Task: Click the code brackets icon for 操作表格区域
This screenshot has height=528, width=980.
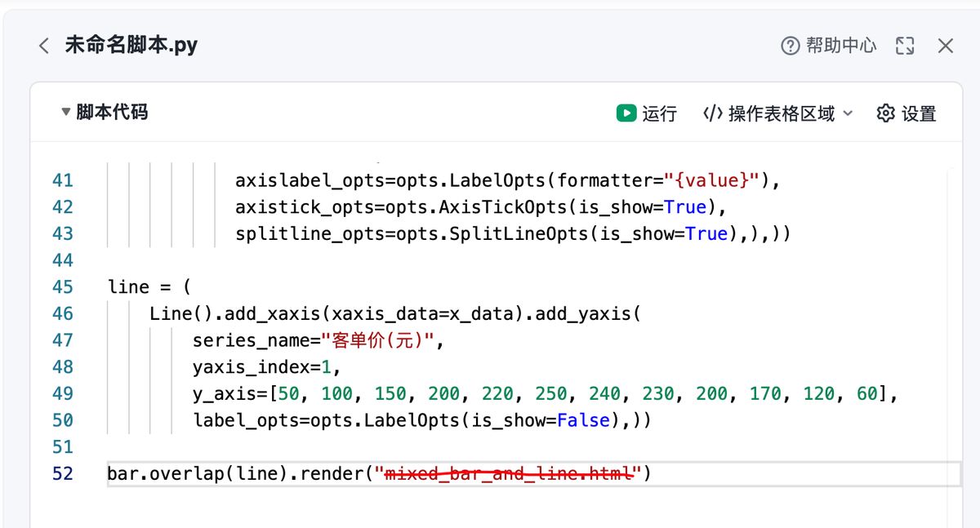Action: click(712, 113)
